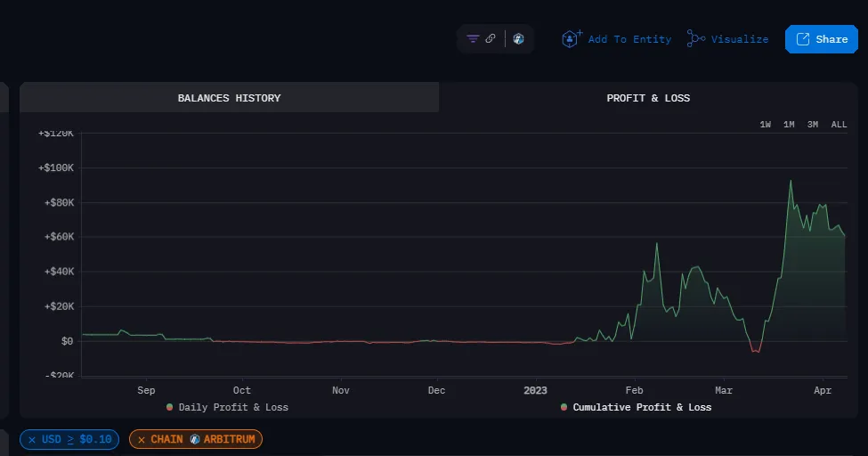Toggle the Daily Profit & Loss legend
The width and height of the screenshot is (868, 456).
coord(228,407)
